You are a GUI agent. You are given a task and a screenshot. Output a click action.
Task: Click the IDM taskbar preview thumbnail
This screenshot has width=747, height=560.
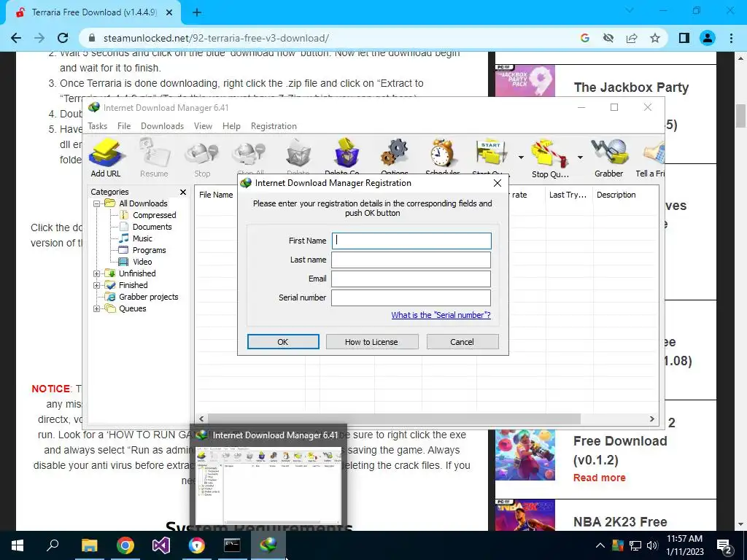pyautogui.click(x=268, y=485)
